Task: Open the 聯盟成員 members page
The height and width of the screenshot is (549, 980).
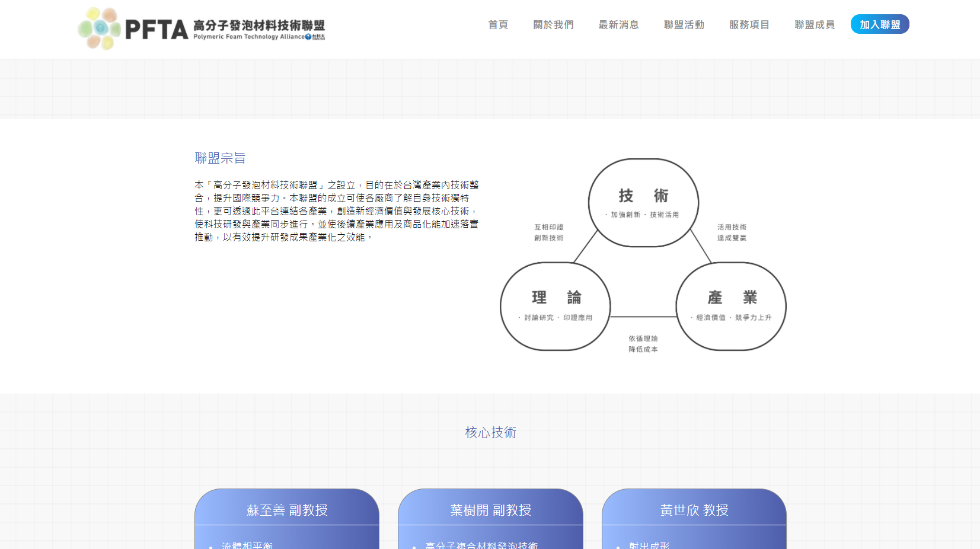Action: pyautogui.click(x=815, y=25)
